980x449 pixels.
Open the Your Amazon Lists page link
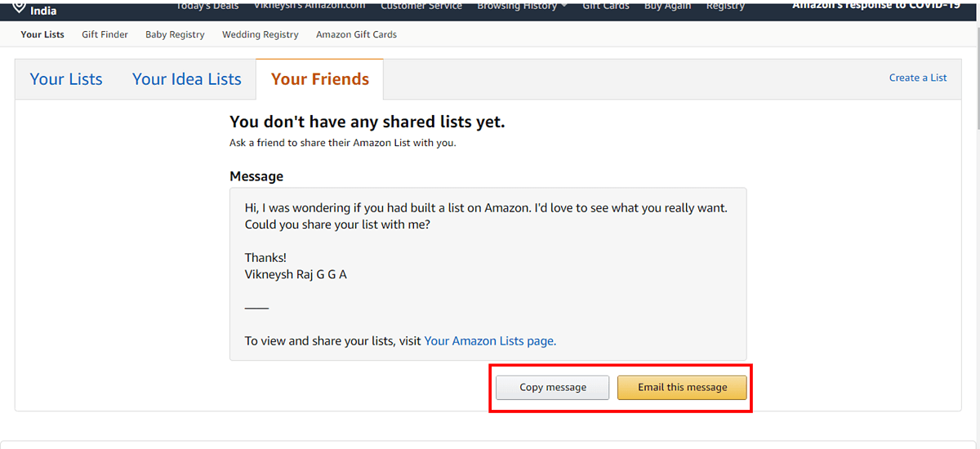pos(490,341)
